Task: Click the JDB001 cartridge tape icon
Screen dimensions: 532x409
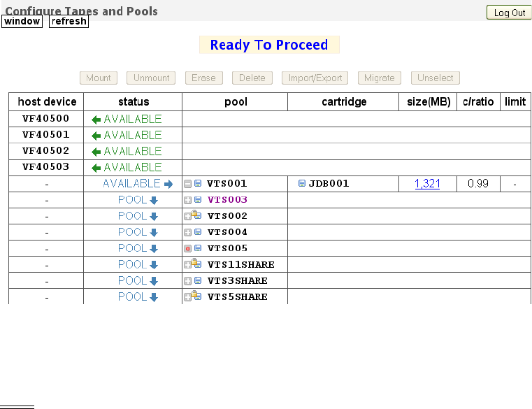Action: (302, 184)
